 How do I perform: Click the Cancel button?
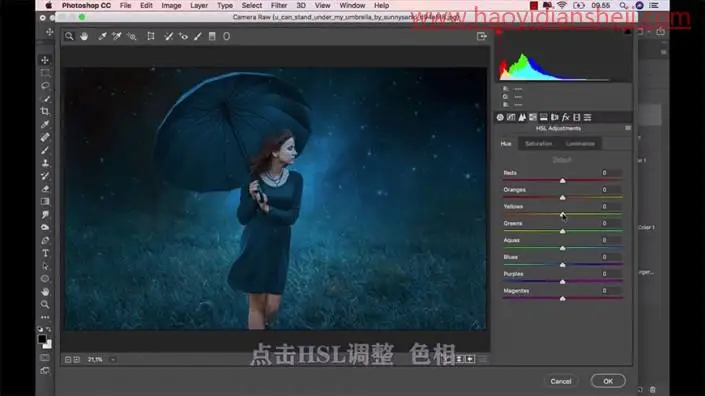(561, 381)
